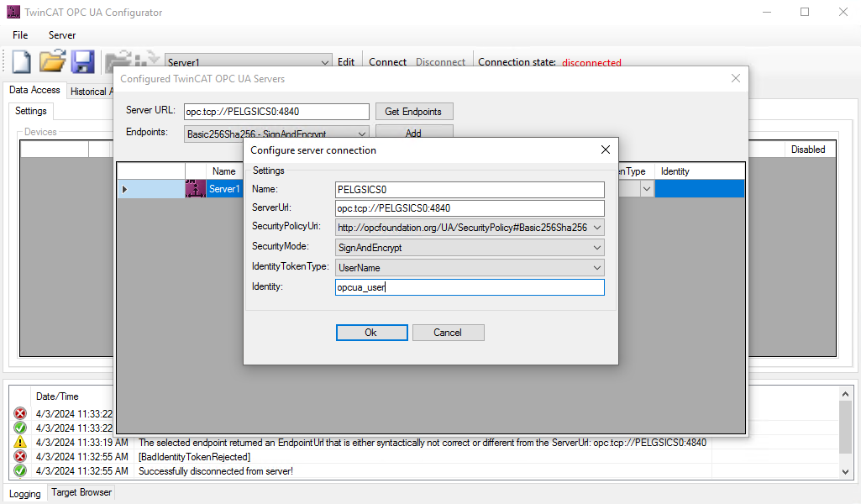Open the SecurityMode dropdown
Viewport: 861px width, 504px height.
pyautogui.click(x=597, y=247)
